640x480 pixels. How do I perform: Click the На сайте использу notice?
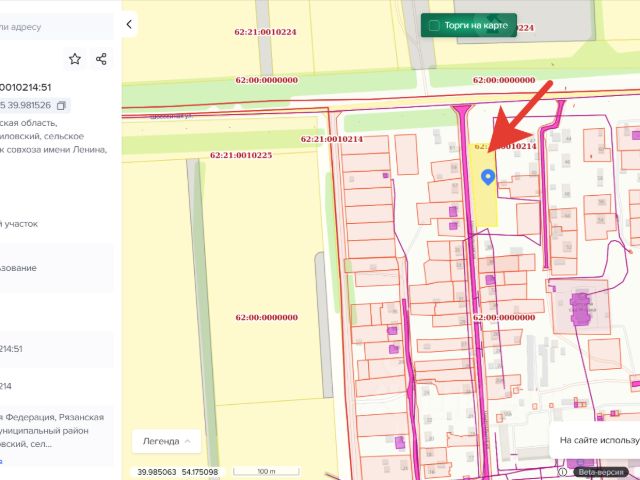[597, 440]
